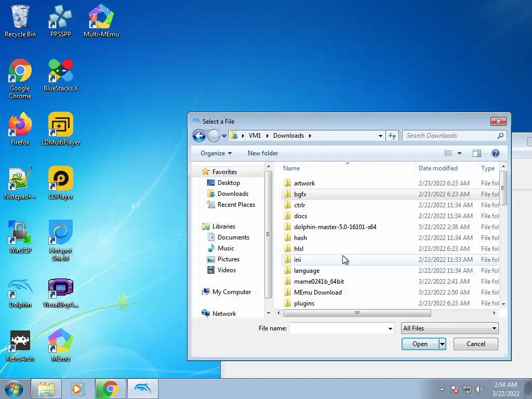
Task: Select the MEmu Download folder
Action: tap(390, 292)
